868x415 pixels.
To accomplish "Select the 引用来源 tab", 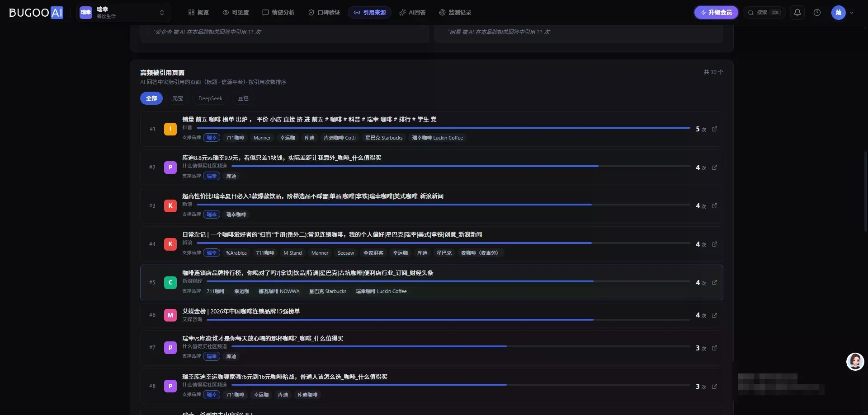I will [x=370, y=13].
